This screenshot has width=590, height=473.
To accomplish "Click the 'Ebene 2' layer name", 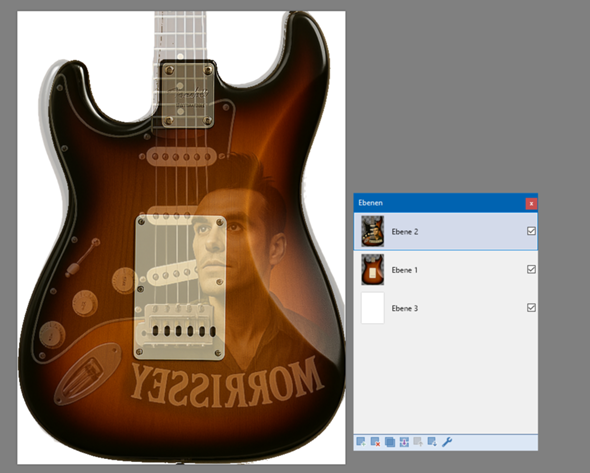I will (x=404, y=232).
